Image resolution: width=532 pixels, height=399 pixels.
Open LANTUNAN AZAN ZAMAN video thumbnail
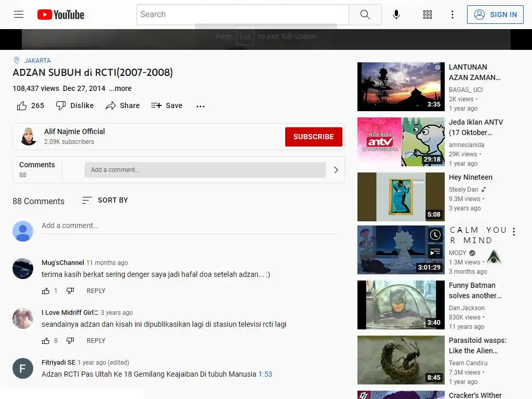point(401,87)
